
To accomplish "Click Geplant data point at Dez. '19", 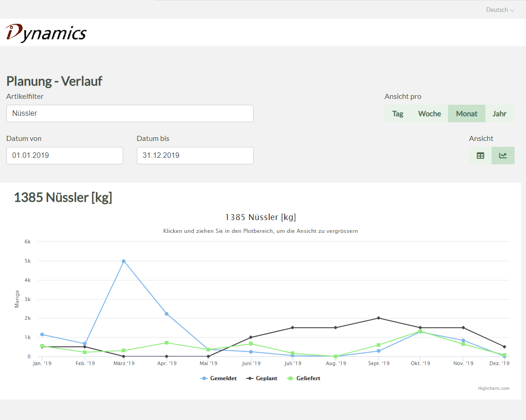I will pos(504,347).
